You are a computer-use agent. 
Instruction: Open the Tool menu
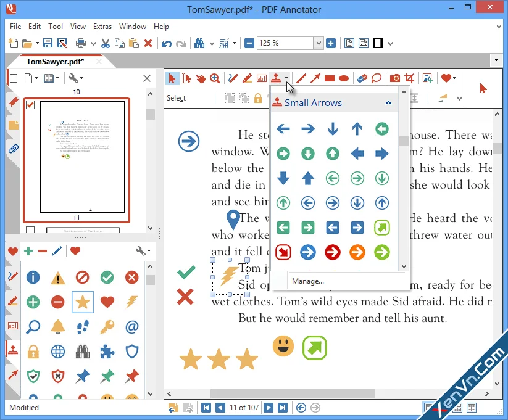(56, 27)
